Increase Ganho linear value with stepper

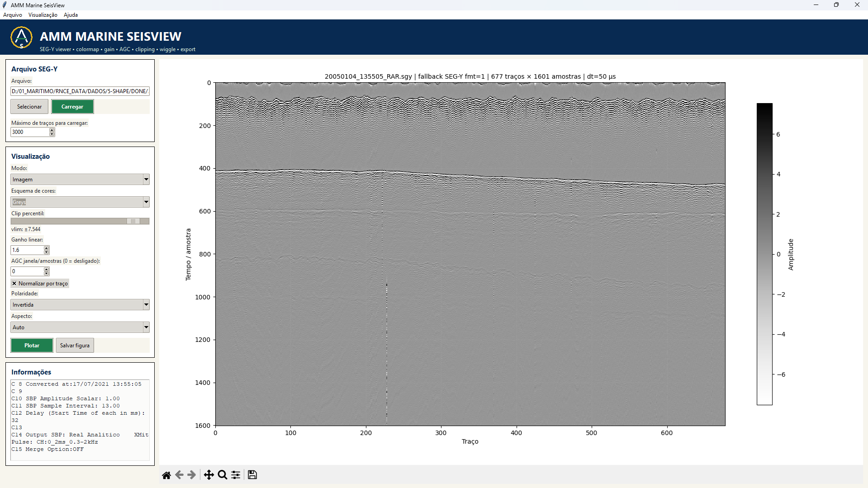point(47,248)
